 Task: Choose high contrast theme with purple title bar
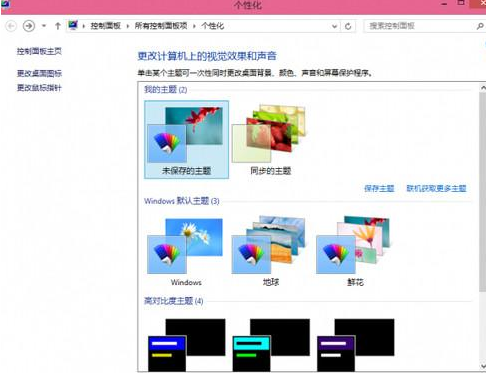355,345
